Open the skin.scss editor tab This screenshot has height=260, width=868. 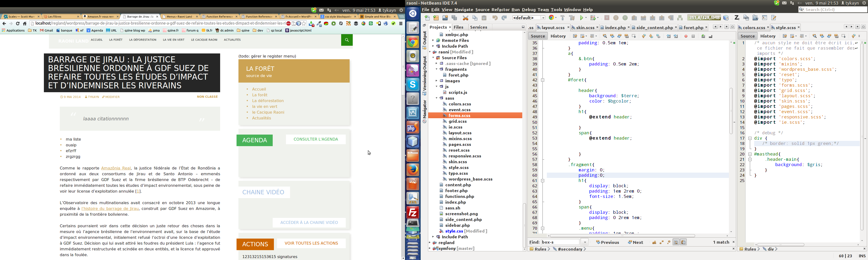pyautogui.click(x=585, y=28)
